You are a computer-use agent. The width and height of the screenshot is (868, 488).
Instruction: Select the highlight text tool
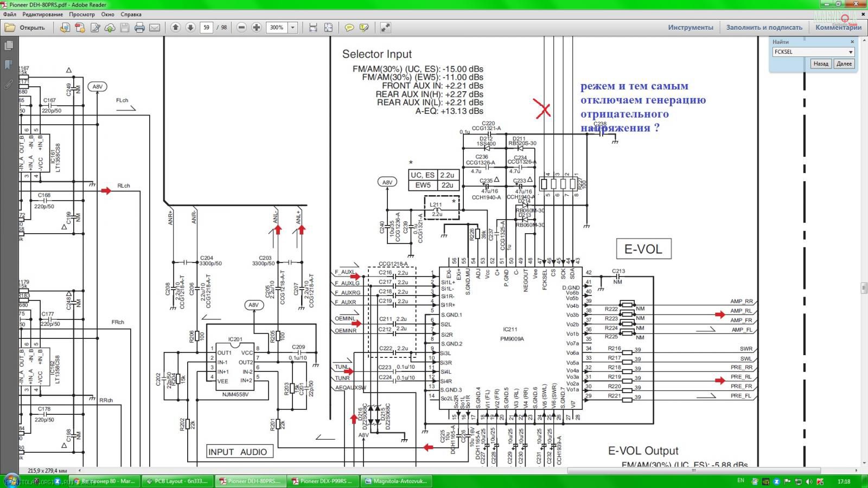click(x=364, y=27)
